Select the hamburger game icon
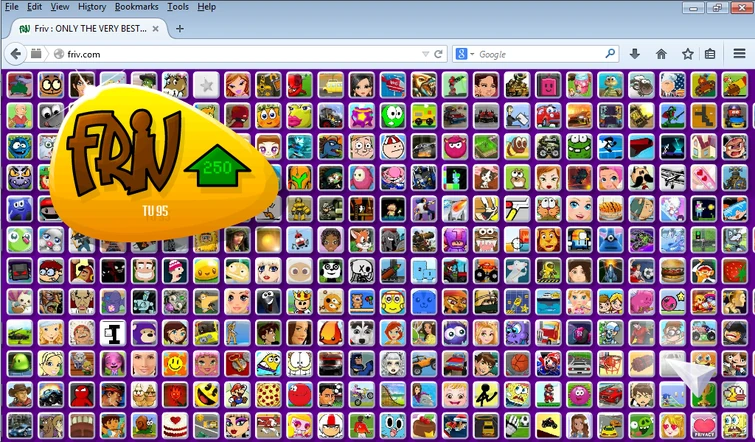This screenshot has width=755, height=442. (x=673, y=271)
